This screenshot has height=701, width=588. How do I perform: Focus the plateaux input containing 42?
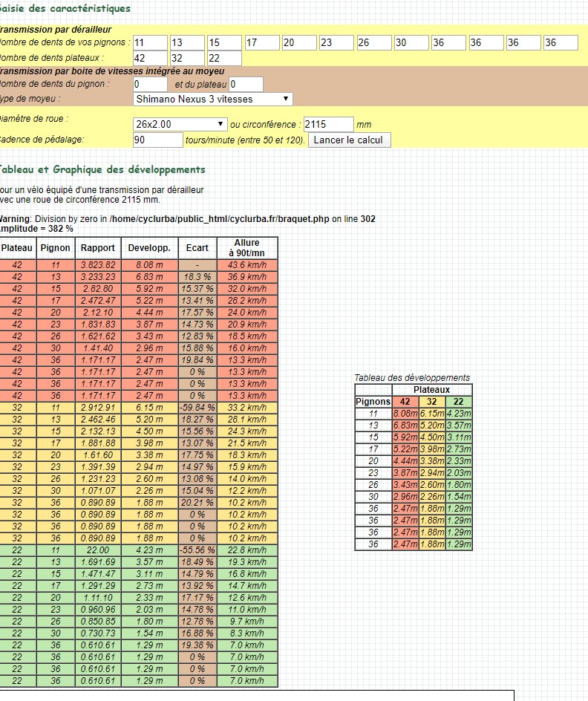[x=151, y=58]
